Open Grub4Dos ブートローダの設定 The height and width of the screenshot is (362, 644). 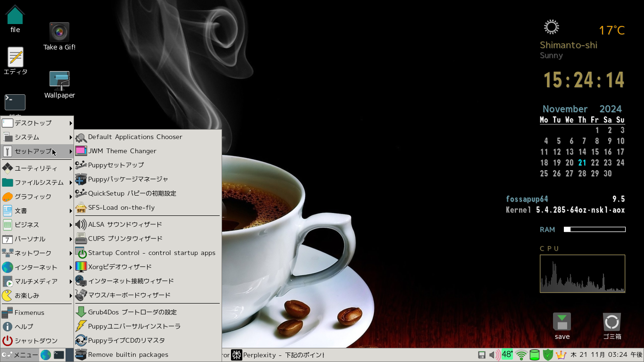(148, 312)
